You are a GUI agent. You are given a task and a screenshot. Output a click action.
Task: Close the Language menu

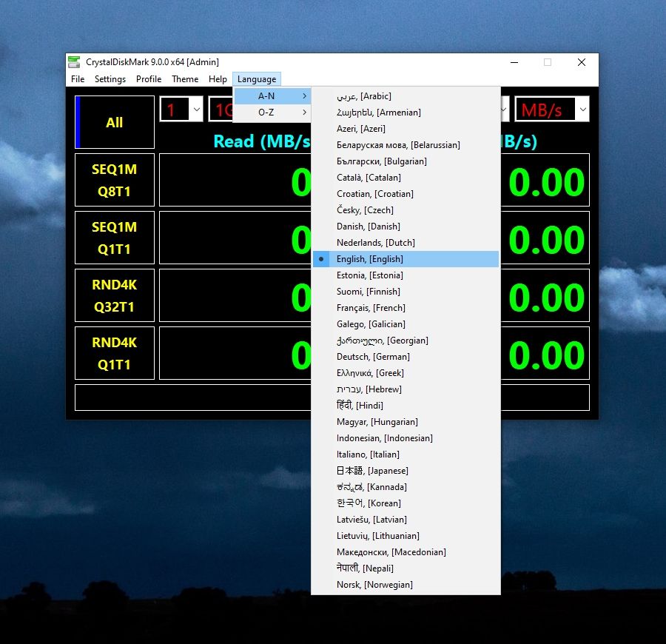click(x=257, y=79)
